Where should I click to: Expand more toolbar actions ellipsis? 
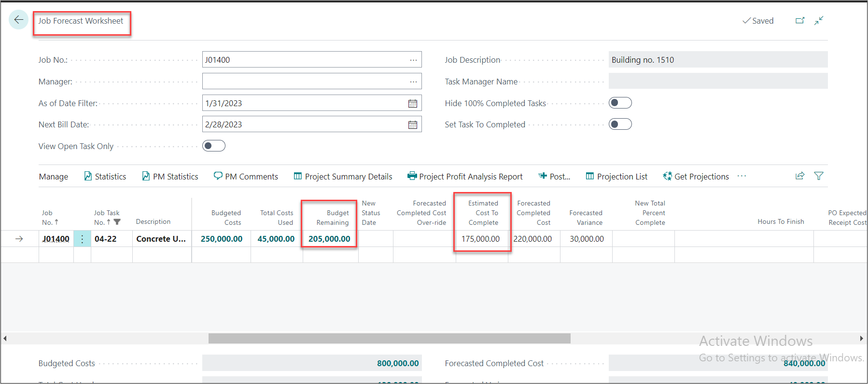pyautogui.click(x=742, y=176)
